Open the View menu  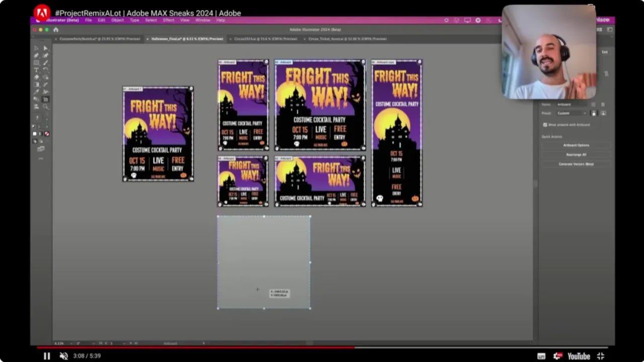185,20
